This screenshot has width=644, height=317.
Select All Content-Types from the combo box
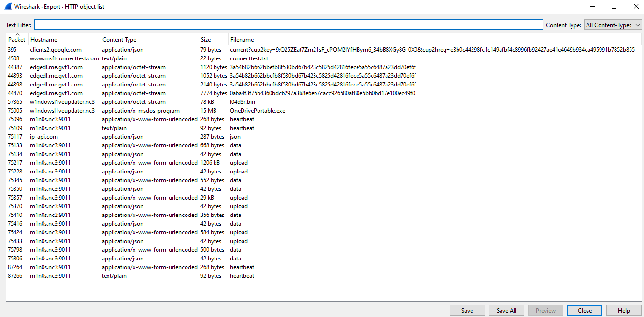tap(610, 25)
